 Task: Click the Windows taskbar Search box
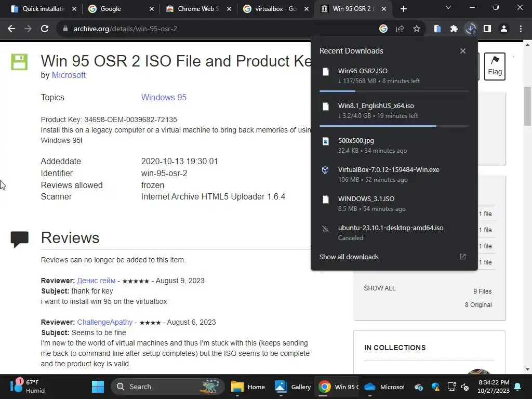pos(168,387)
